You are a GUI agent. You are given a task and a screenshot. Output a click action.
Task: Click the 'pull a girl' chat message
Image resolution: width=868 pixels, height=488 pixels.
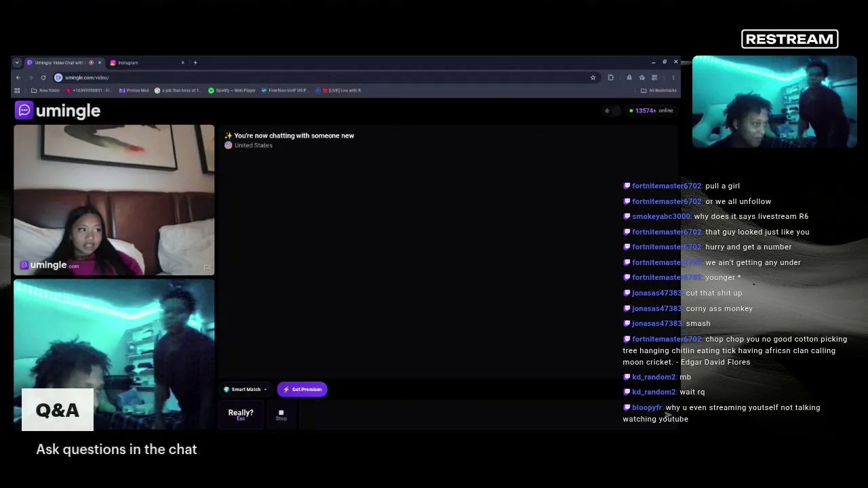[x=723, y=186]
